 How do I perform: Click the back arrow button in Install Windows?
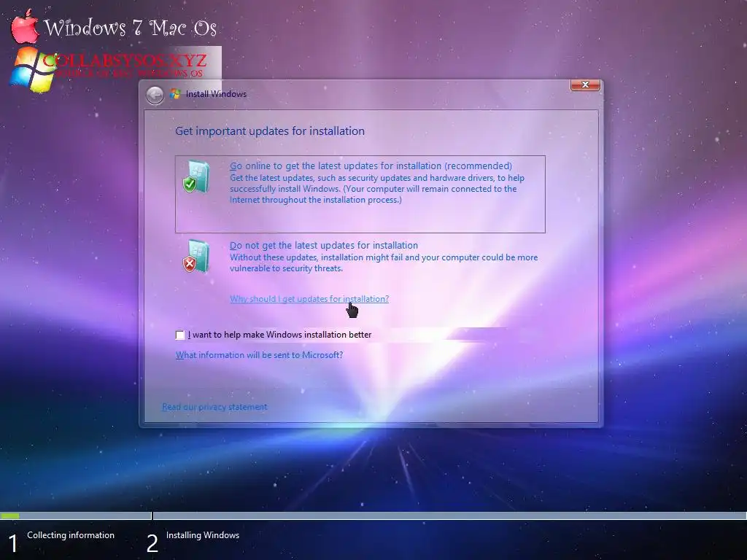pyautogui.click(x=155, y=95)
